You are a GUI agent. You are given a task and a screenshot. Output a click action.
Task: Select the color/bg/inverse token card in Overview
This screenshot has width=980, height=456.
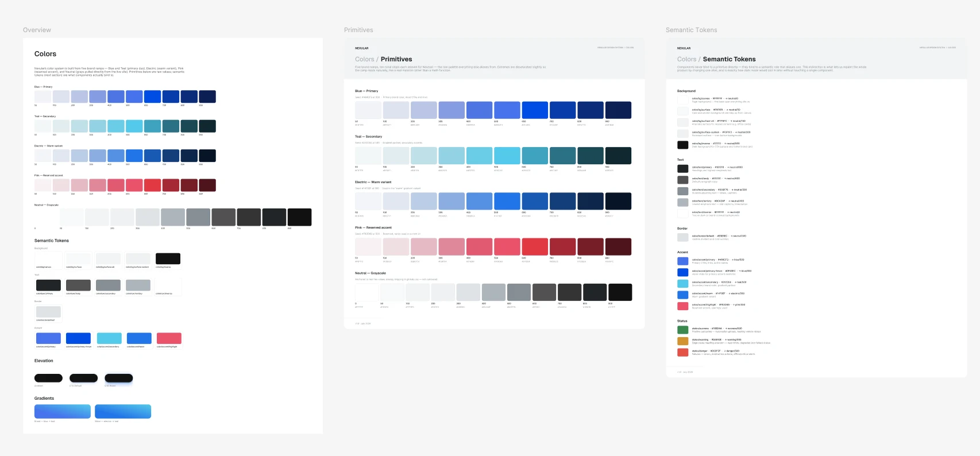(168, 260)
